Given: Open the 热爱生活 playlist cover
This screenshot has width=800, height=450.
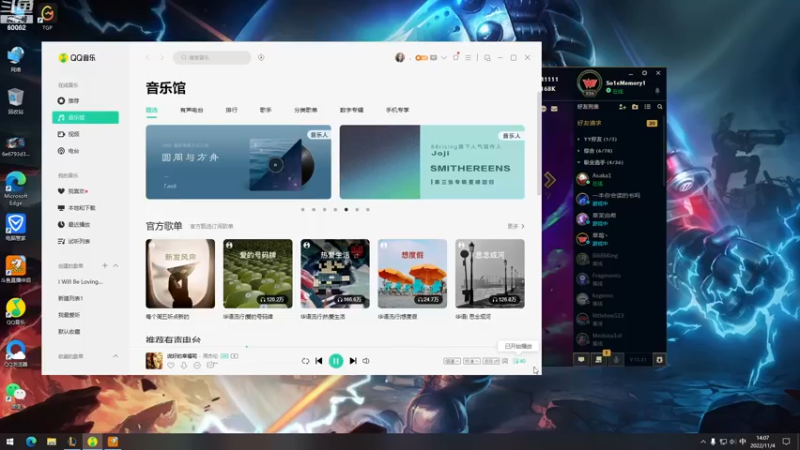Looking at the screenshot, I should point(335,273).
